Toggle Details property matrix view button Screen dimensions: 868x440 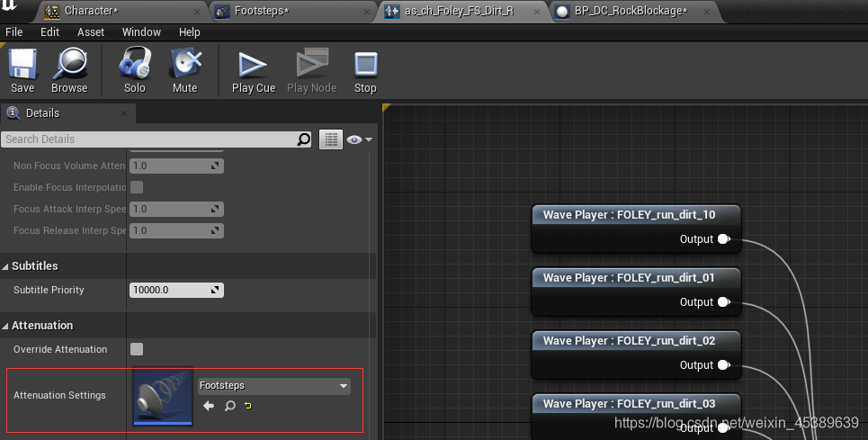click(x=331, y=139)
